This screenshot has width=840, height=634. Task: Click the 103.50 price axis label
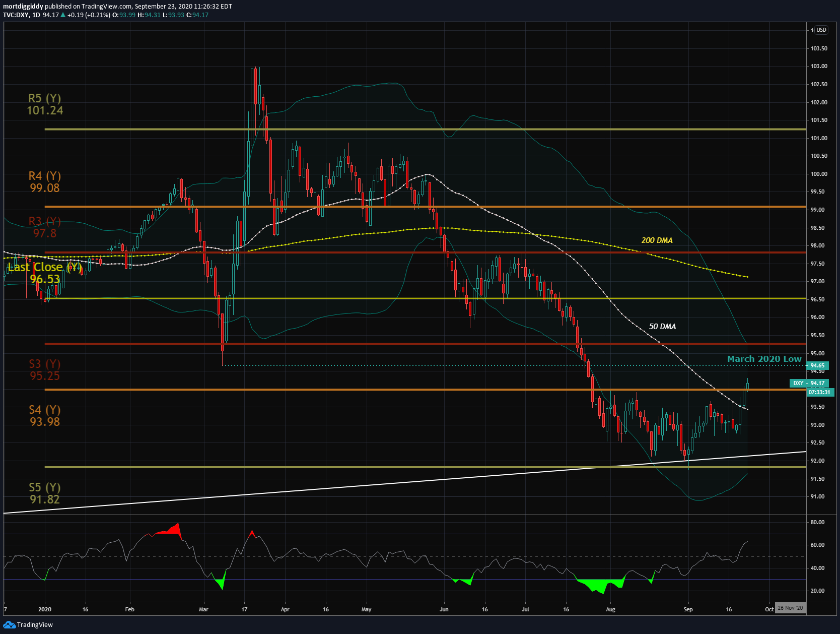(819, 48)
